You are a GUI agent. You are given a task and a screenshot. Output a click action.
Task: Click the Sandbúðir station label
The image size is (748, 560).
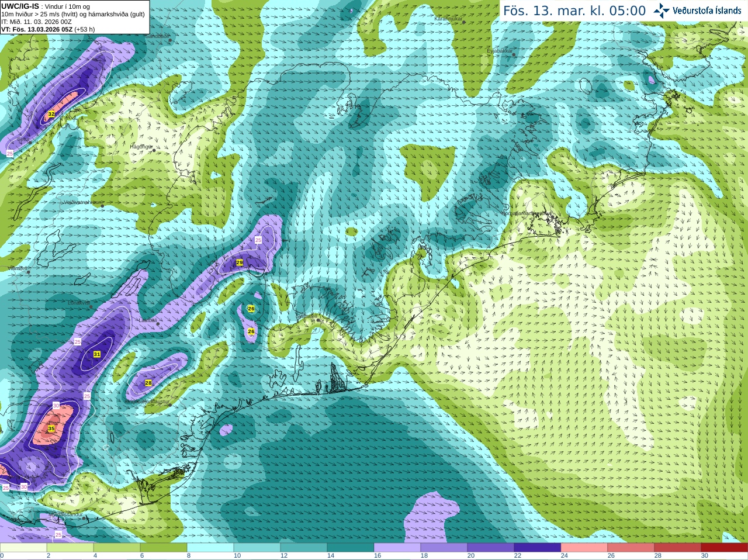pos(156,36)
